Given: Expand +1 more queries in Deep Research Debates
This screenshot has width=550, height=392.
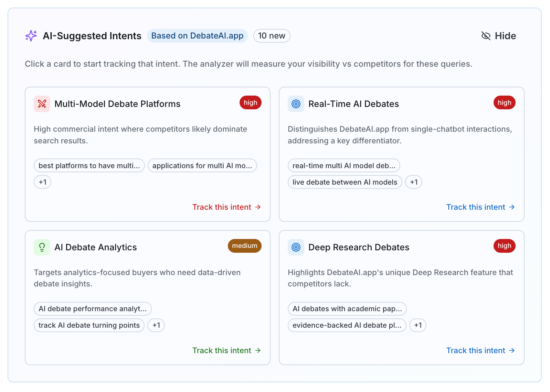Looking at the screenshot, I should coord(418,325).
